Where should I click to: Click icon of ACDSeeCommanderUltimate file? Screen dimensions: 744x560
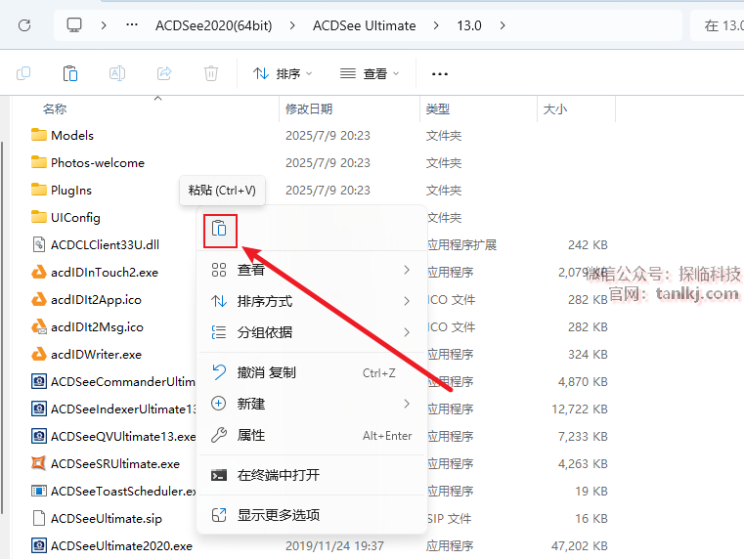(39, 382)
